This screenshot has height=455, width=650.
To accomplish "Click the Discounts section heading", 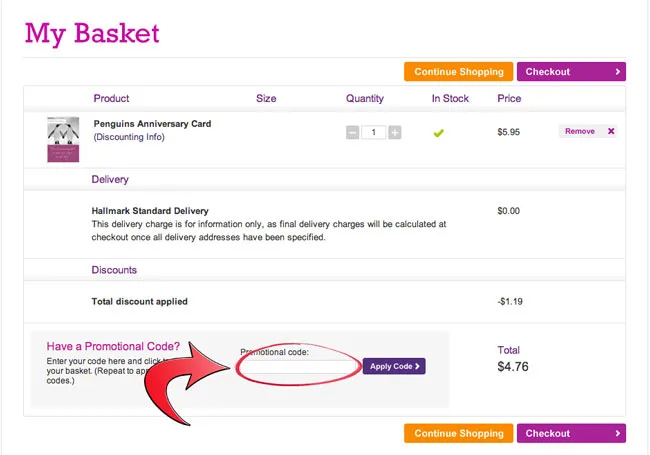I will 114,270.
